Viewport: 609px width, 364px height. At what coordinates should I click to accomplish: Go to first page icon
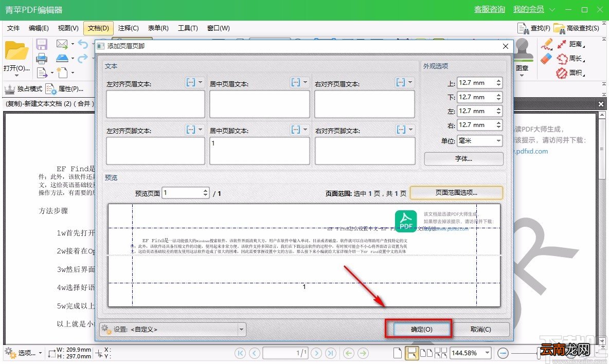pos(240,353)
